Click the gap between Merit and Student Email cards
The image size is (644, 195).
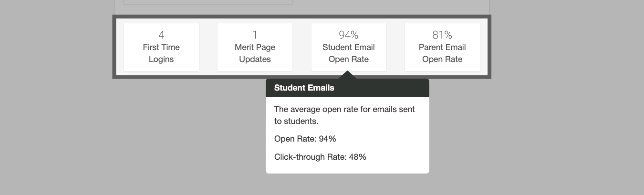301,48
